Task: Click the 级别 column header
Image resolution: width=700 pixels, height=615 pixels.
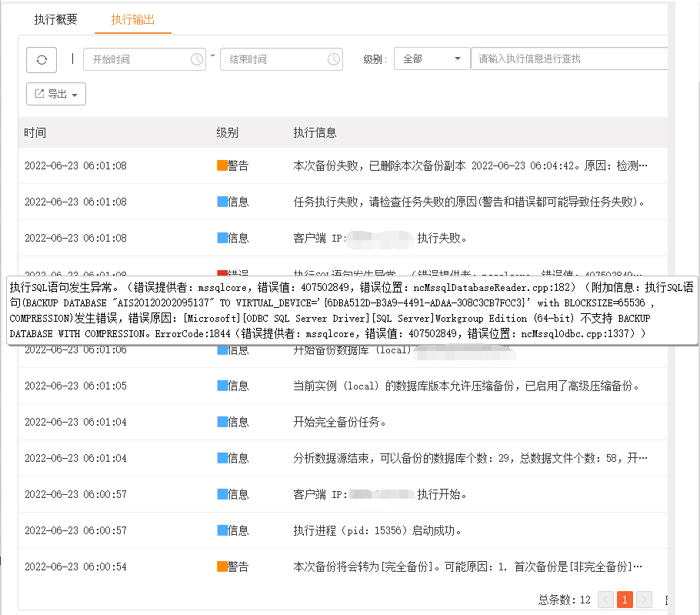Action: 227,132
